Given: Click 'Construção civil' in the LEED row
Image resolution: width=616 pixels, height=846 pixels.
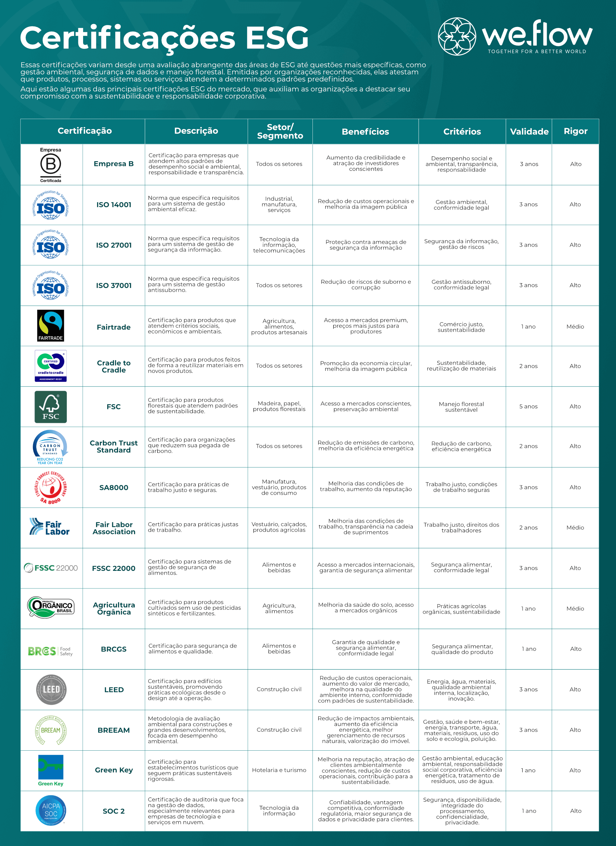Looking at the screenshot, I should pyautogui.click(x=279, y=689).
